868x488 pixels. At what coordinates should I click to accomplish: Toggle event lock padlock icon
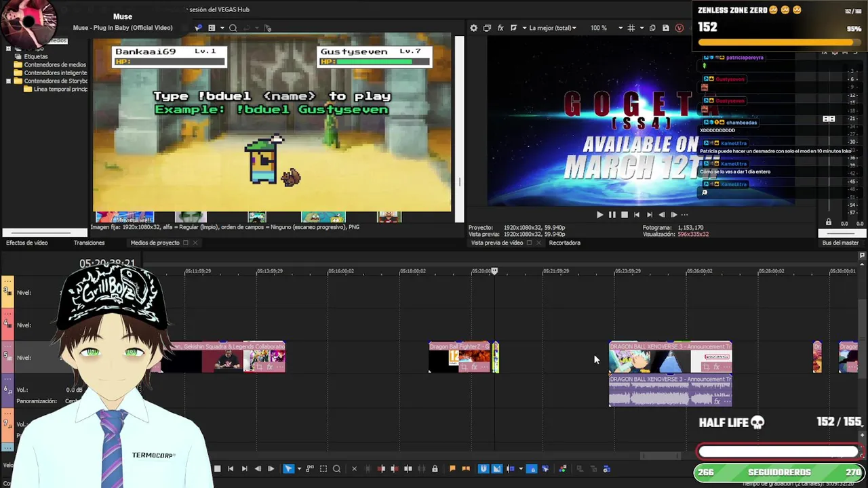pyautogui.click(x=435, y=468)
